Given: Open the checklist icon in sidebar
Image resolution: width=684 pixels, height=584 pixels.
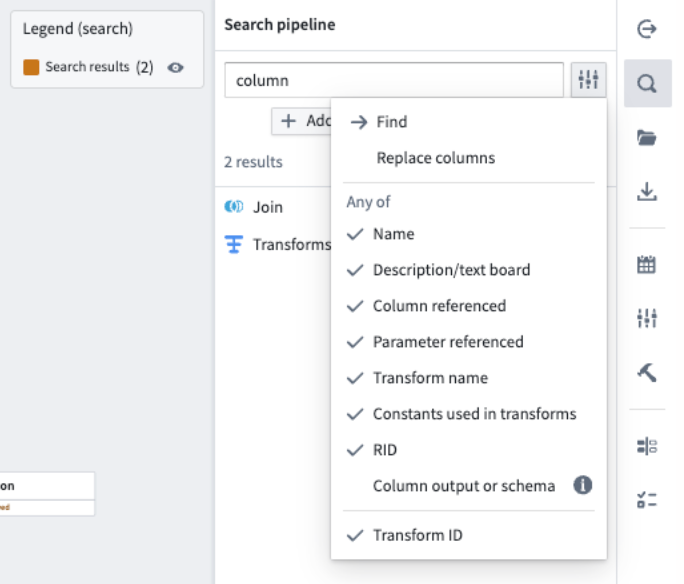Looking at the screenshot, I should pos(646,500).
